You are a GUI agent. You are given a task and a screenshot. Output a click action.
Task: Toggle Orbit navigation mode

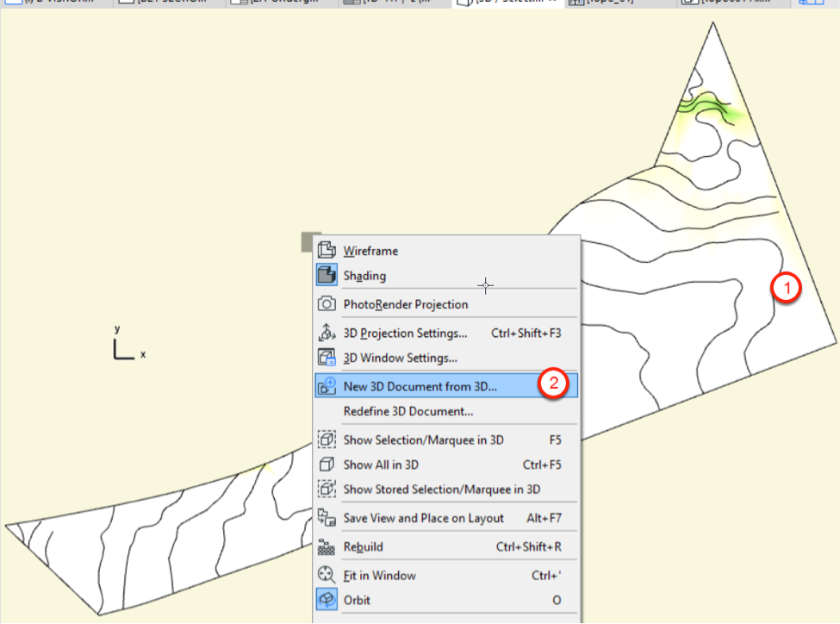point(446,600)
